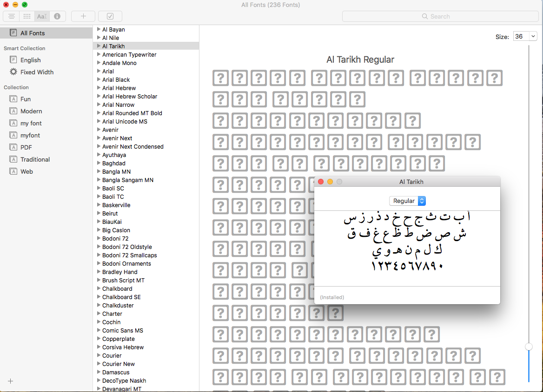Select Damascus font

pyautogui.click(x=116, y=372)
